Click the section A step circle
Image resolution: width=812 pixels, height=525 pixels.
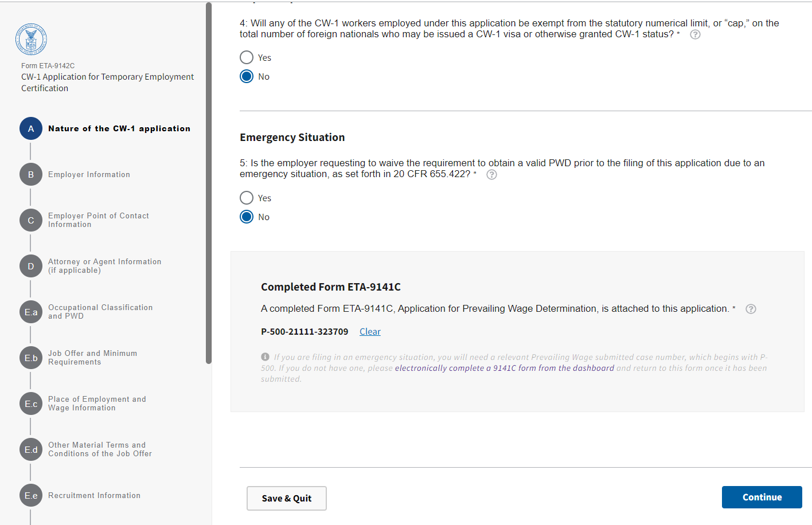coord(31,129)
